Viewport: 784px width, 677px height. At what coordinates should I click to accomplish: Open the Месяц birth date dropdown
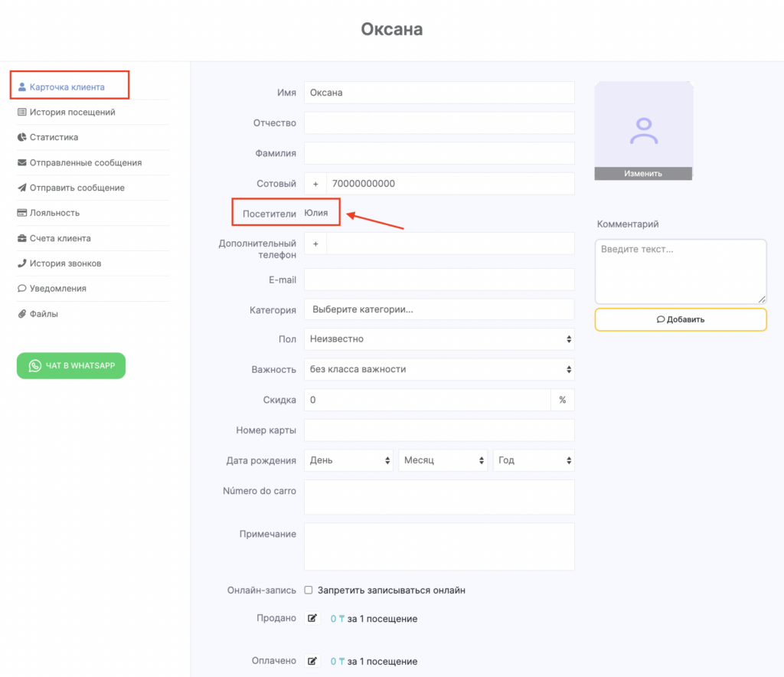click(x=443, y=460)
